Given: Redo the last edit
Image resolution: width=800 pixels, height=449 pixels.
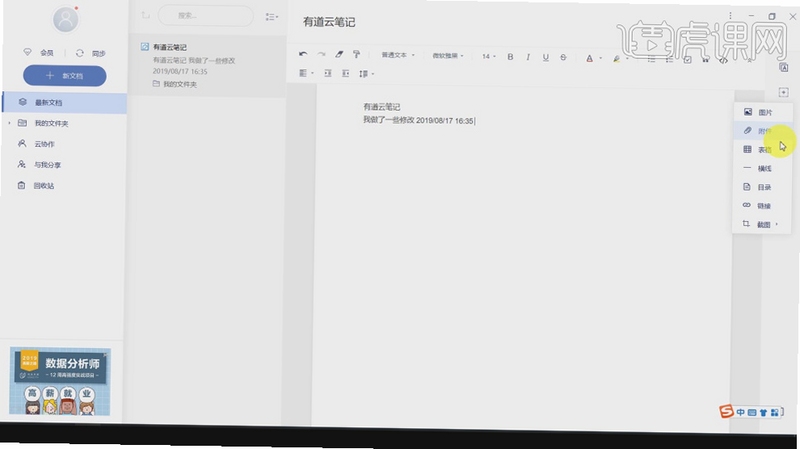Looking at the screenshot, I should (x=321, y=54).
